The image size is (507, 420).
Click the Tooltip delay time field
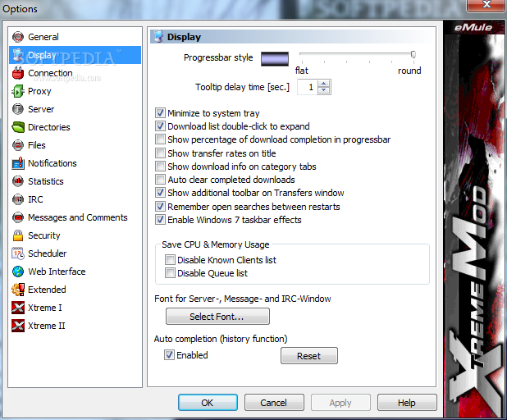(x=308, y=87)
